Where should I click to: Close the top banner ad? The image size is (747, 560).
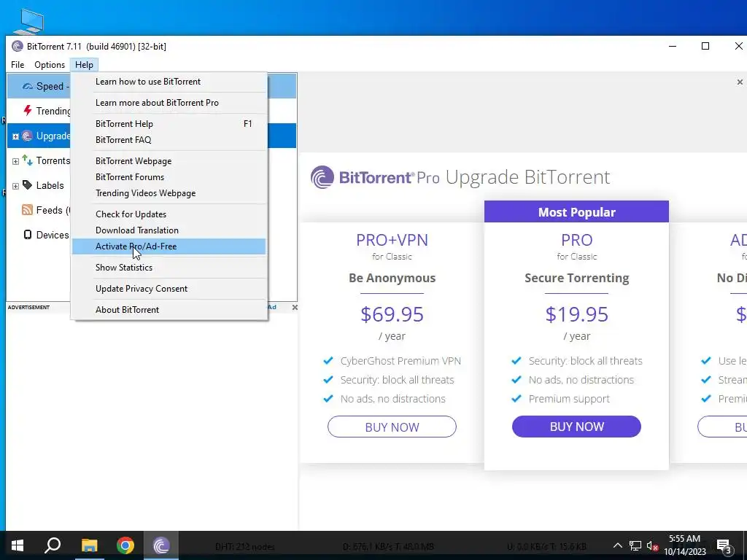pos(740,82)
